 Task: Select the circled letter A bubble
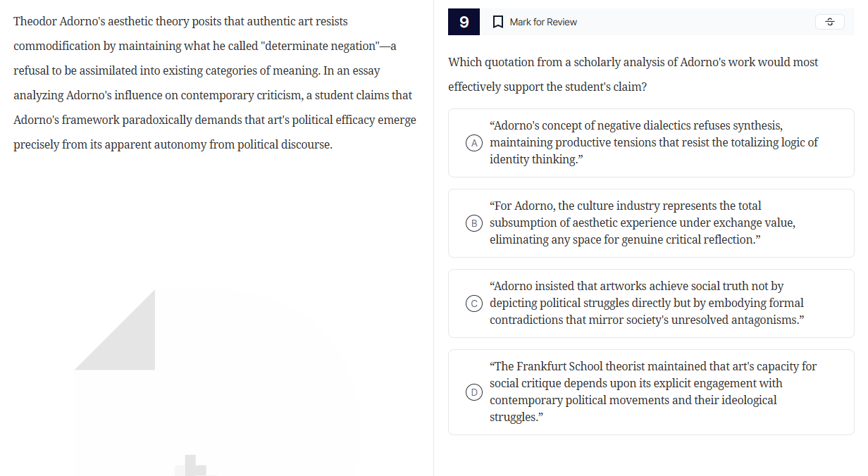click(x=475, y=143)
